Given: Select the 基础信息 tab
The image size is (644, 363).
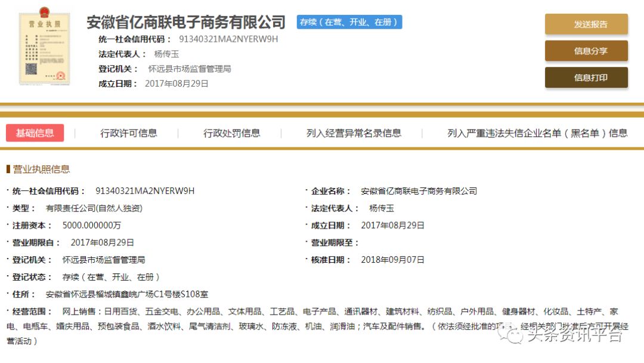Looking at the screenshot, I should click(x=35, y=133).
